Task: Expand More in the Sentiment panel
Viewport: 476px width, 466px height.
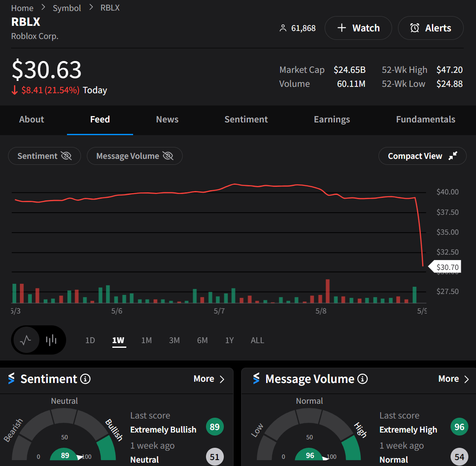Action: tap(209, 379)
